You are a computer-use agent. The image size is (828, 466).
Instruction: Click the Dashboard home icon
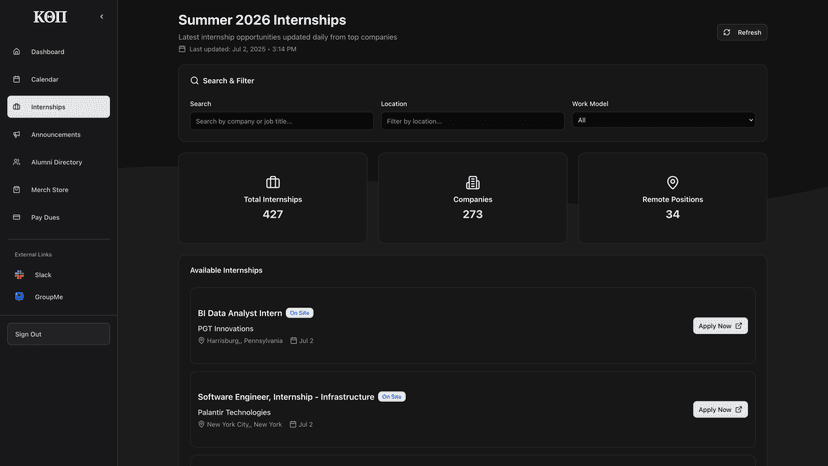[16, 52]
